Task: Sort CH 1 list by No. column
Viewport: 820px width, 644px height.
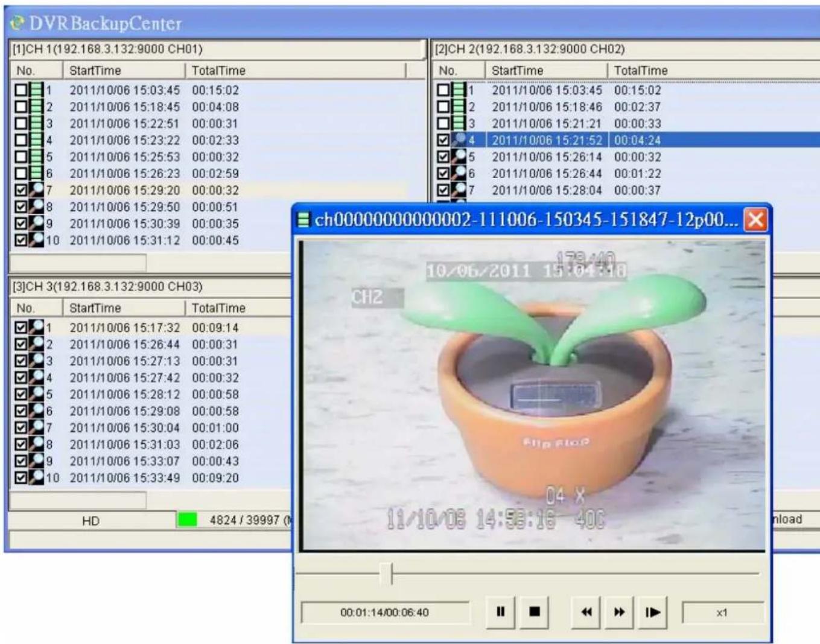Action: (36, 71)
